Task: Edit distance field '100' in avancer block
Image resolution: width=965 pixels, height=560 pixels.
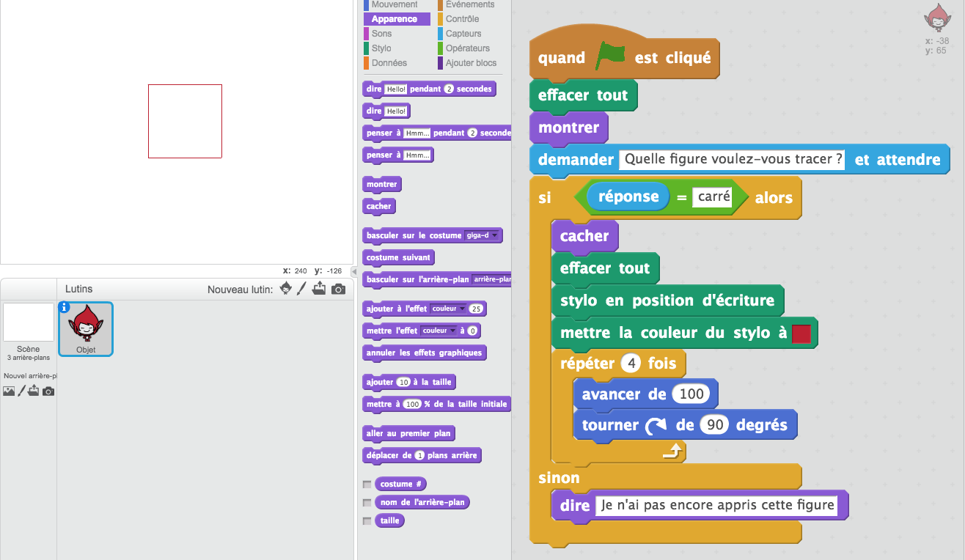Action: point(691,394)
